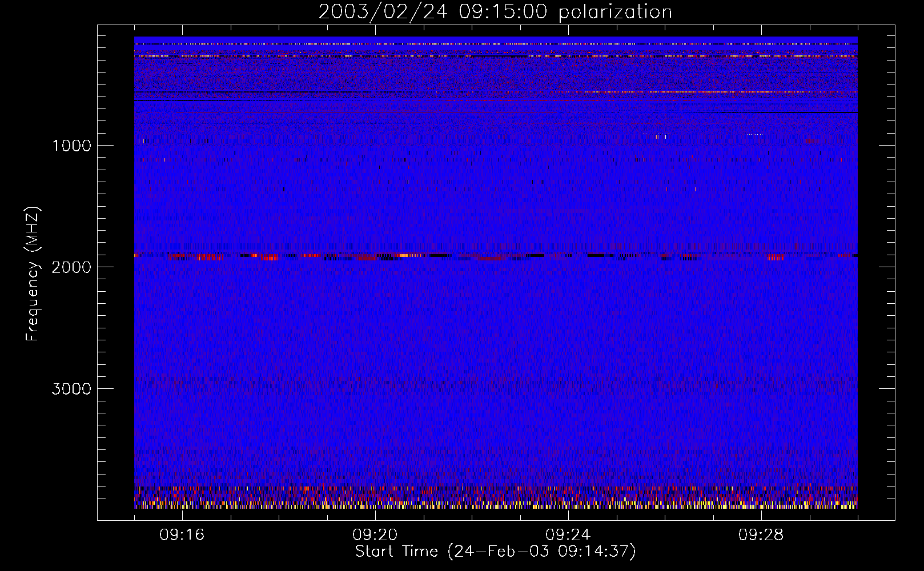Click the small white dashes below 1000 MHz on the right
Image resolution: width=924 pixels, height=571 pixels.
point(656,135)
